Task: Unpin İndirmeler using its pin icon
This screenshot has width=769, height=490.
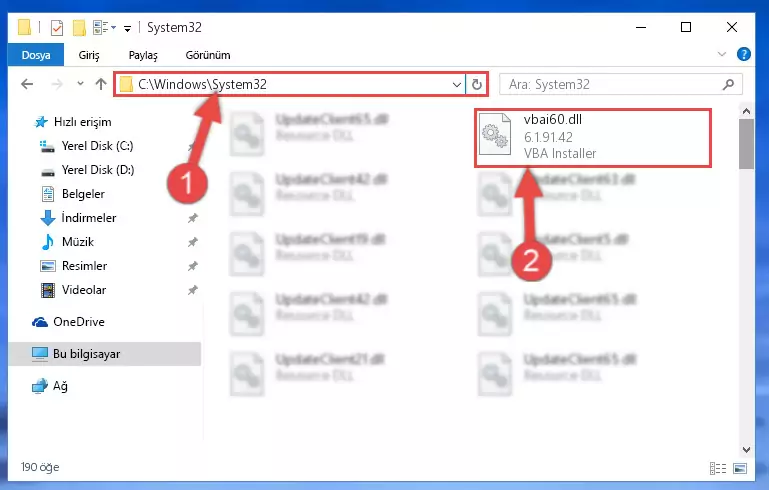Action: 193,218
